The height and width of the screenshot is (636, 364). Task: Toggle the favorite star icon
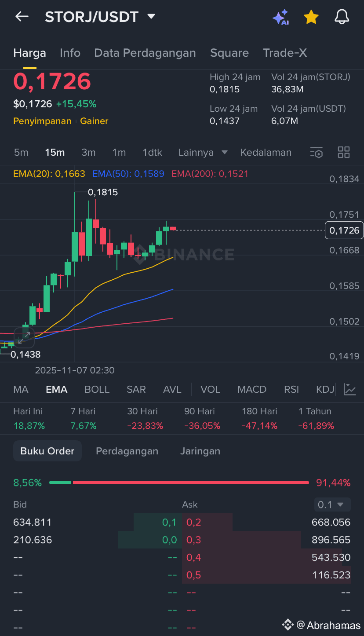(311, 17)
